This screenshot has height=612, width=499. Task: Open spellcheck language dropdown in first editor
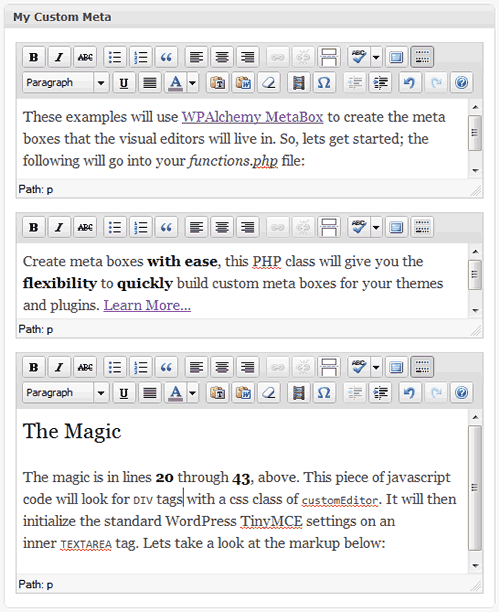click(376, 57)
